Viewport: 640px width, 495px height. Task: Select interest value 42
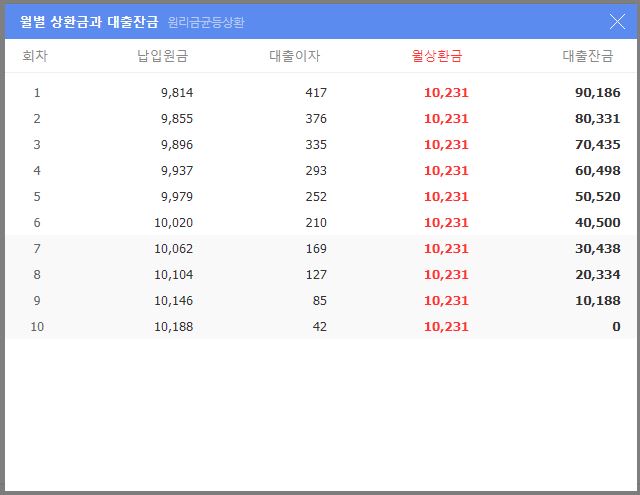320,326
